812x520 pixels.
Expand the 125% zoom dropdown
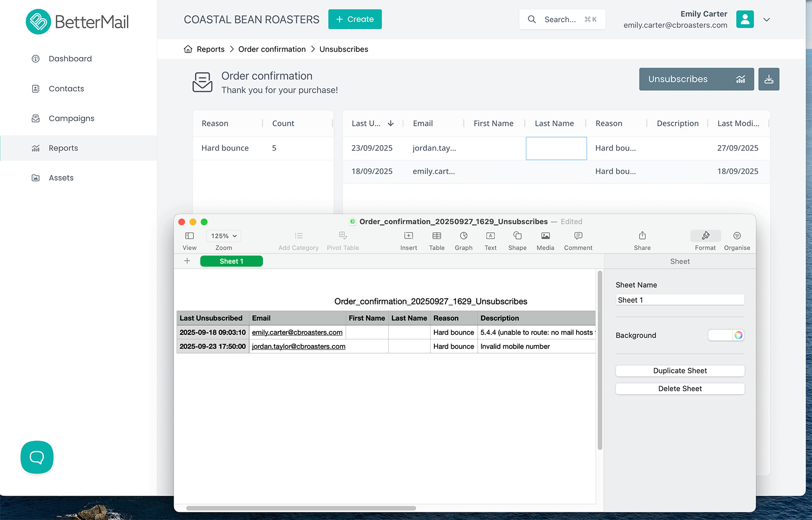tap(223, 236)
